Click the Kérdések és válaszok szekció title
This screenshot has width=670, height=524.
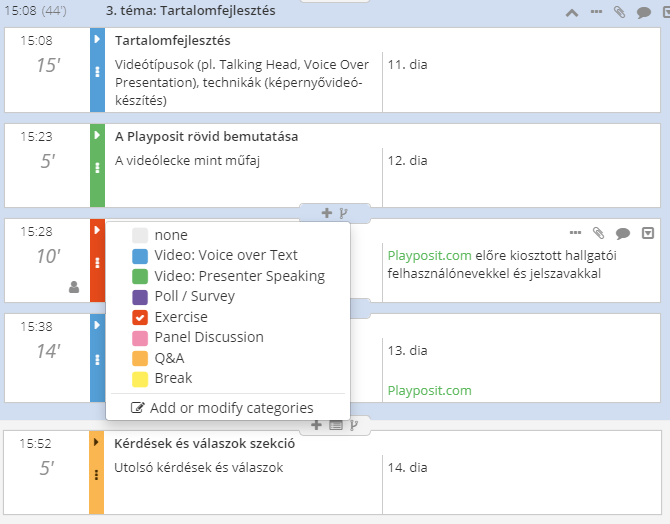point(204,443)
